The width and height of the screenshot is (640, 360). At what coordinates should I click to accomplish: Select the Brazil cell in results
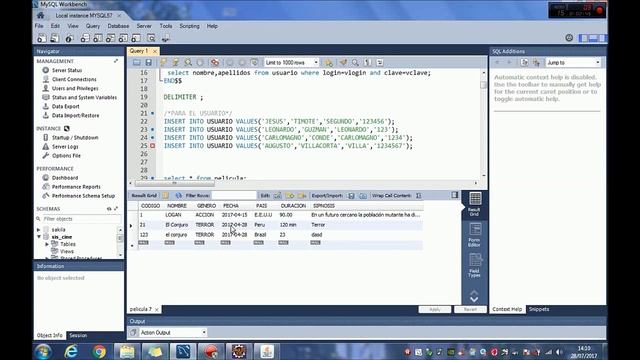260,235
